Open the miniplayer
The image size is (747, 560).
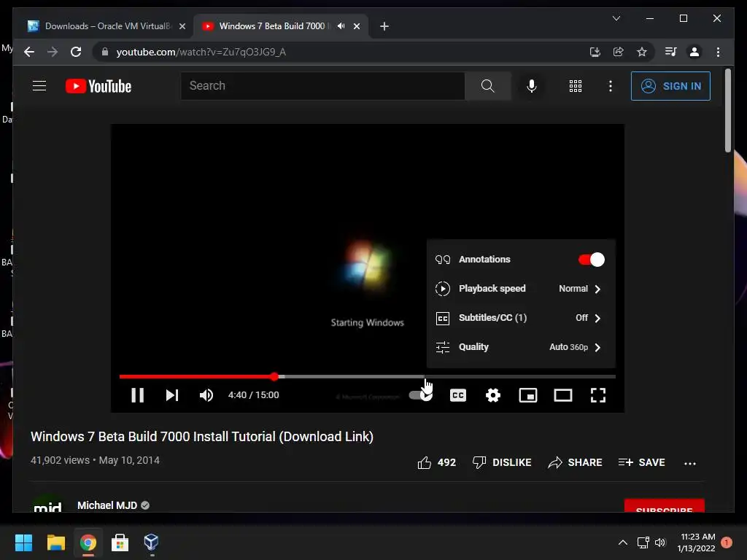(528, 395)
